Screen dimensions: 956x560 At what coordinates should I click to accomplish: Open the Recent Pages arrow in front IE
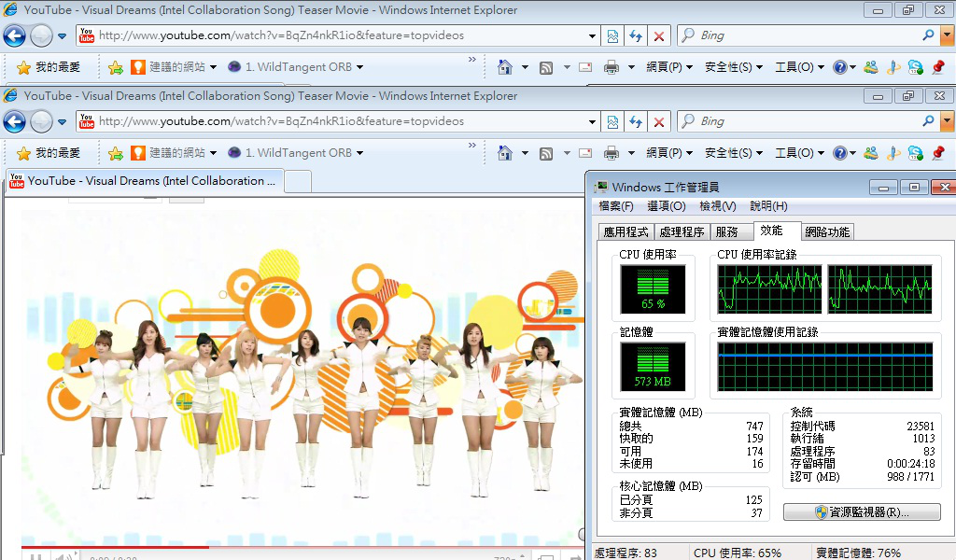[x=63, y=122]
